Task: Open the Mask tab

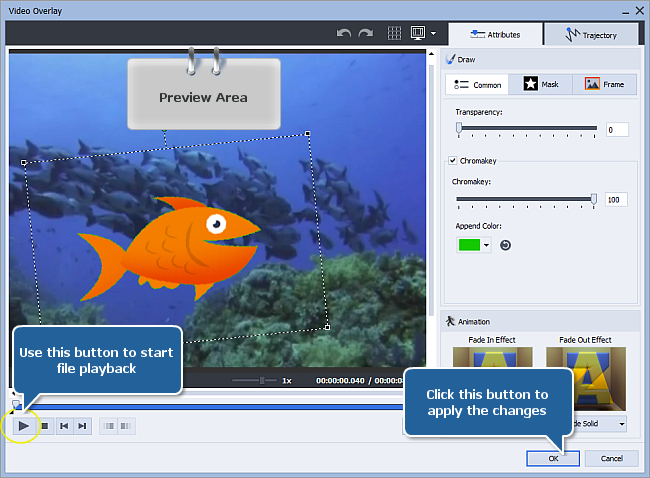Action: 541,84
